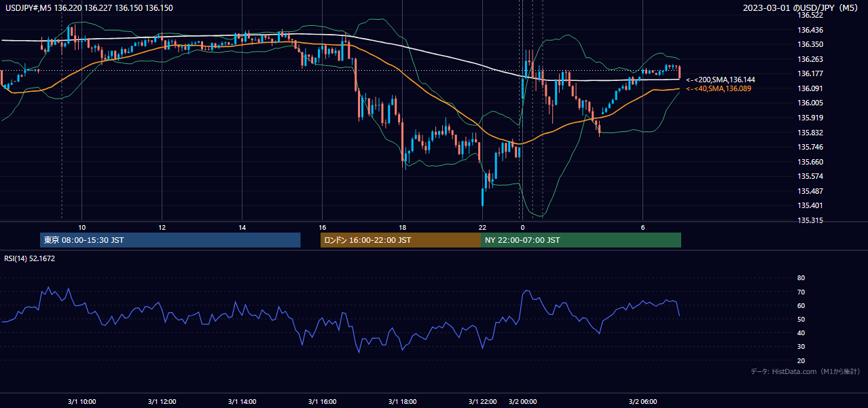868x408 pixels.
Task: Click the RSI 30 level label
Action: 801,347
